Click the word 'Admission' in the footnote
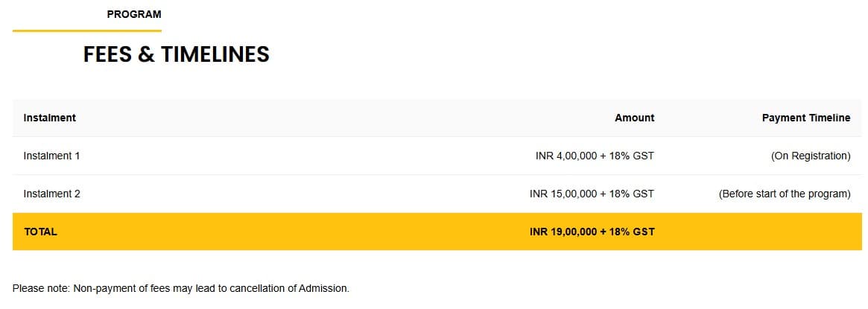Viewport: 868px width, 309px height. click(322, 288)
